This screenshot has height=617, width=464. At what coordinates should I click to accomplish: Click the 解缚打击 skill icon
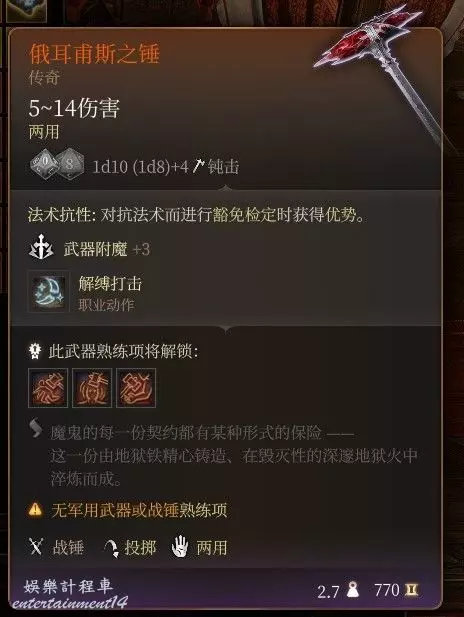(x=48, y=292)
